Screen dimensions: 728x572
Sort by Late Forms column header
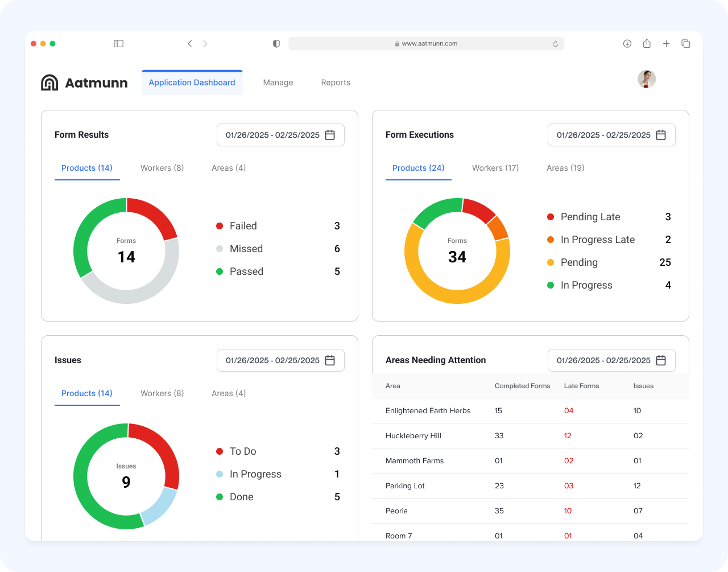pyautogui.click(x=581, y=386)
